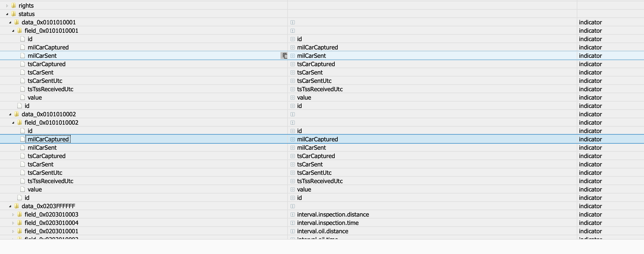Expand the field_0x0203010003 node
Screen dimensions: 644x254
(x=13, y=215)
